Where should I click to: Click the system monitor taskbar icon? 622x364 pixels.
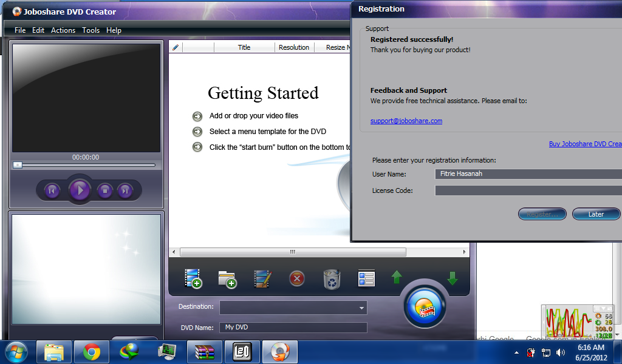pyautogui.click(x=166, y=352)
